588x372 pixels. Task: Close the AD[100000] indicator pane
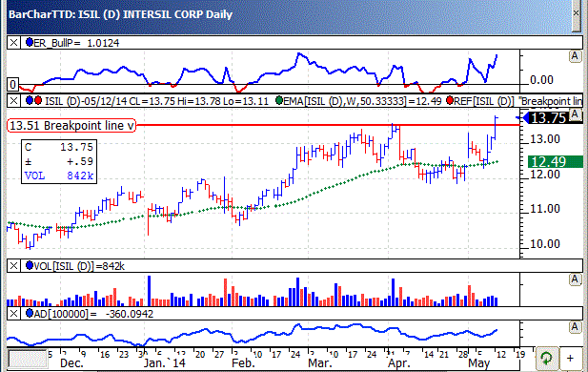pyautogui.click(x=14, y=314)
